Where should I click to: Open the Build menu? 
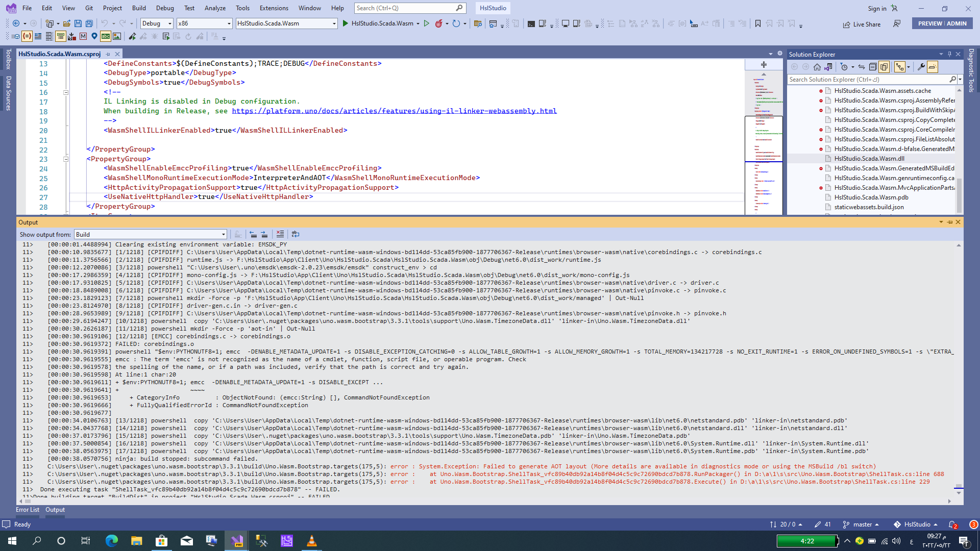click(x=139, y=8)
